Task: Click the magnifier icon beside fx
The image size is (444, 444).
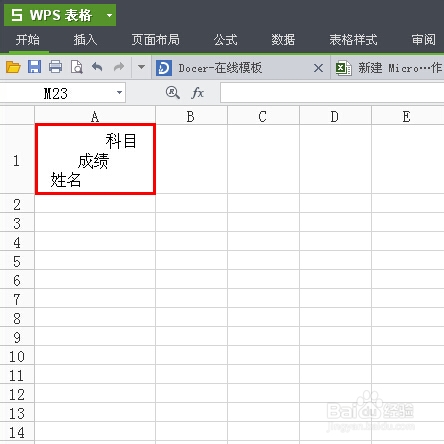Action: [x=173, y=92]
